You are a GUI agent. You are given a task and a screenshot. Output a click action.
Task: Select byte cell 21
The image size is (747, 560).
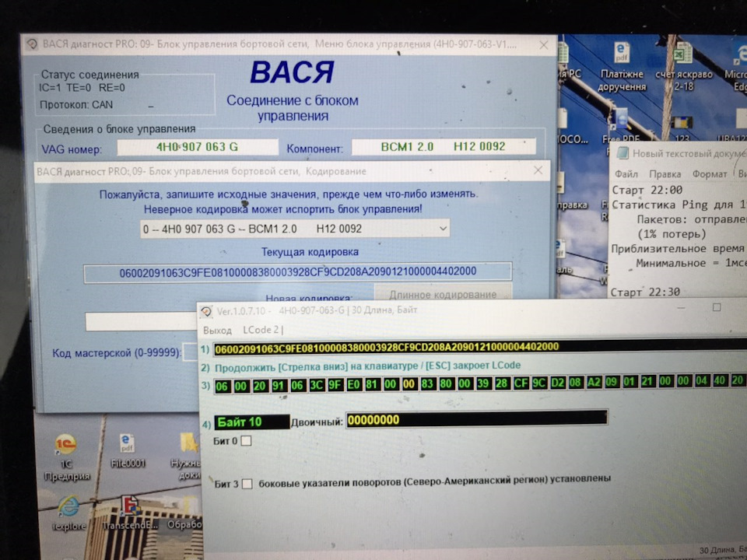[647, 381]
